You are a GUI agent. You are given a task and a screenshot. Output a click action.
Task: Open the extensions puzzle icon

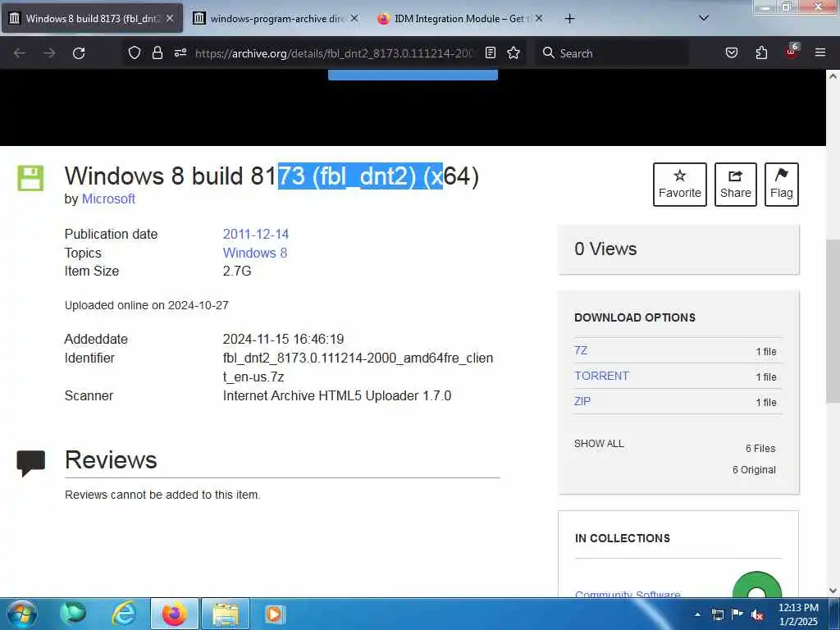(761, 52)
